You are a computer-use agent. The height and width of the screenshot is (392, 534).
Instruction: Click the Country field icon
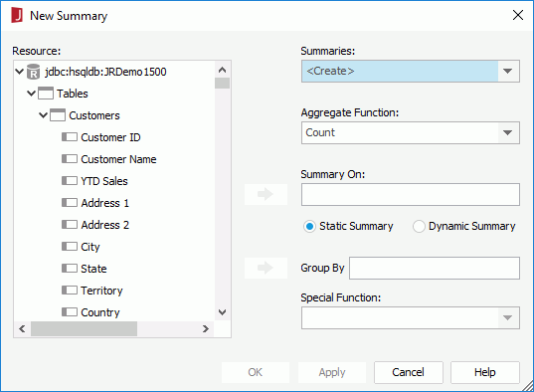click(70, 311)
